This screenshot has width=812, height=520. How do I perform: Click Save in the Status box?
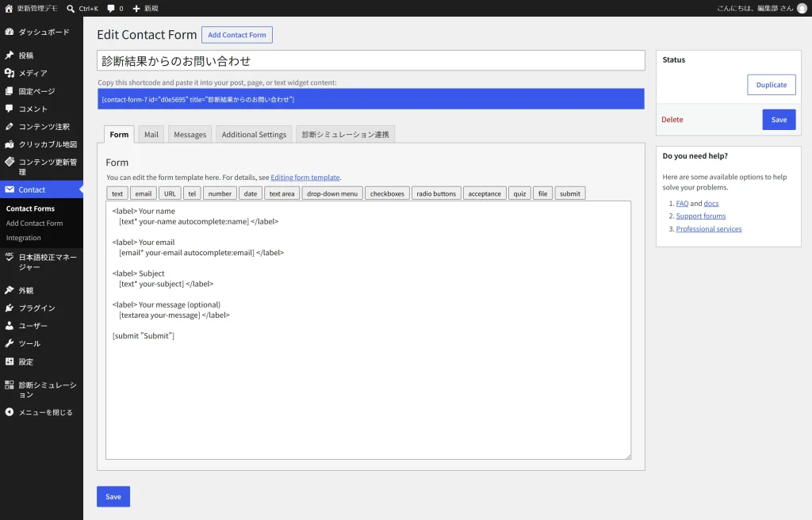[x=779, y=120]
